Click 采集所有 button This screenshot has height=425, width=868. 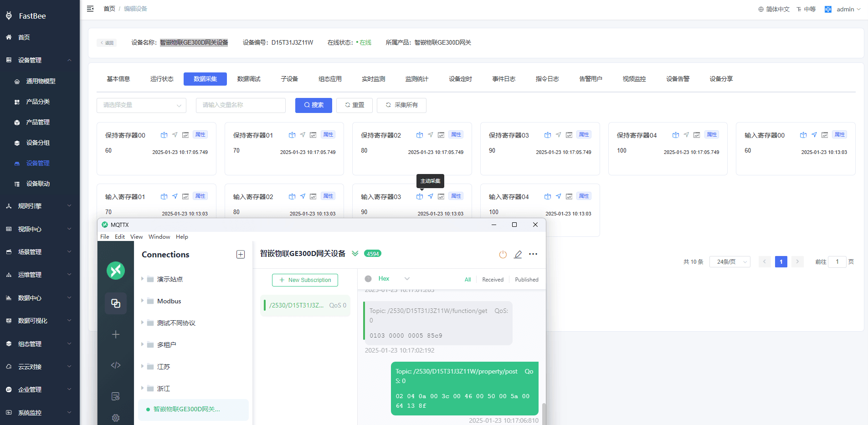click(401, 105)
